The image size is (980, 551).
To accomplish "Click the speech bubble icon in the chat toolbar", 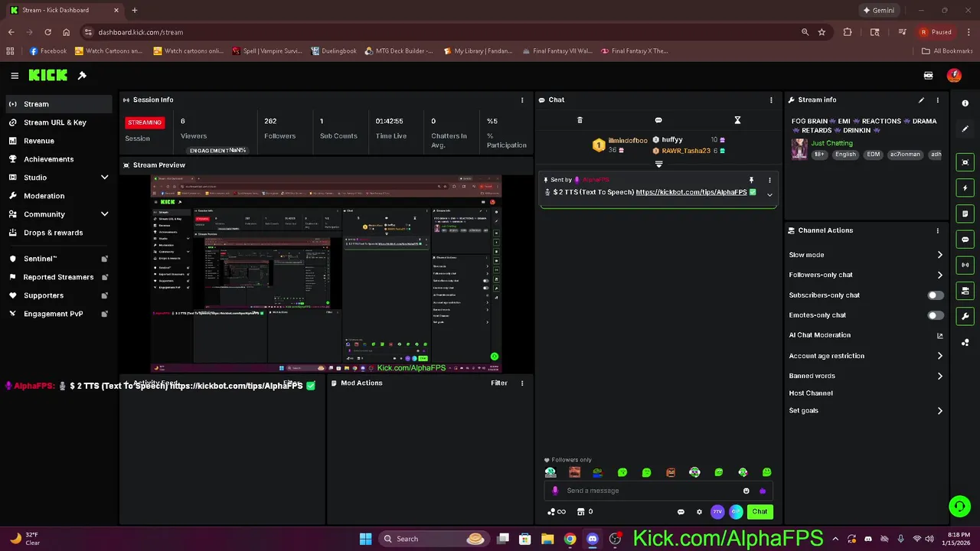I will (658, 120).
